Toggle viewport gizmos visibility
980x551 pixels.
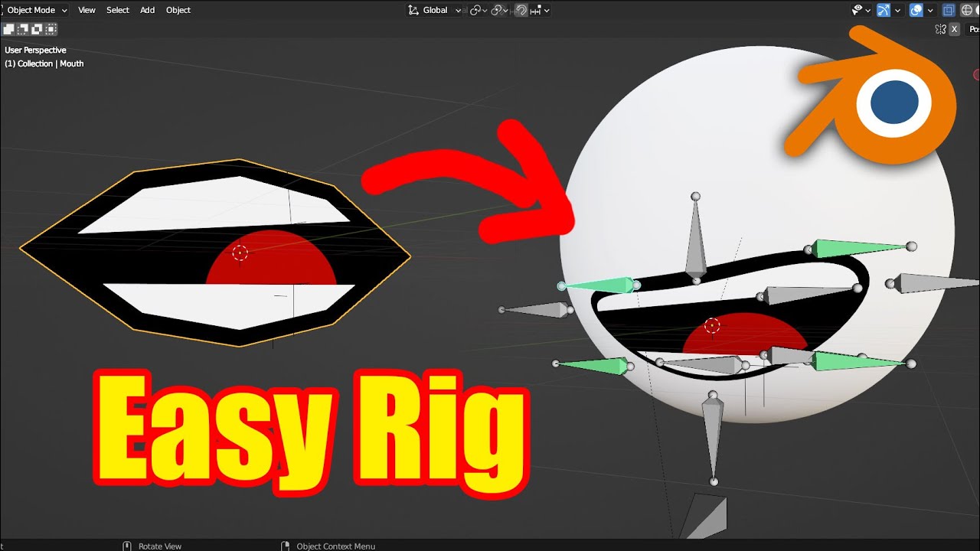[x=884, y=10]
